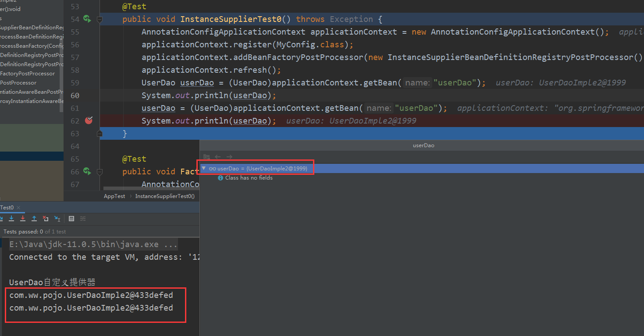Click the InstanceSupplierTest0() breadcrumb
Viewport: 644px width, 336px height.
click(165, 196)
